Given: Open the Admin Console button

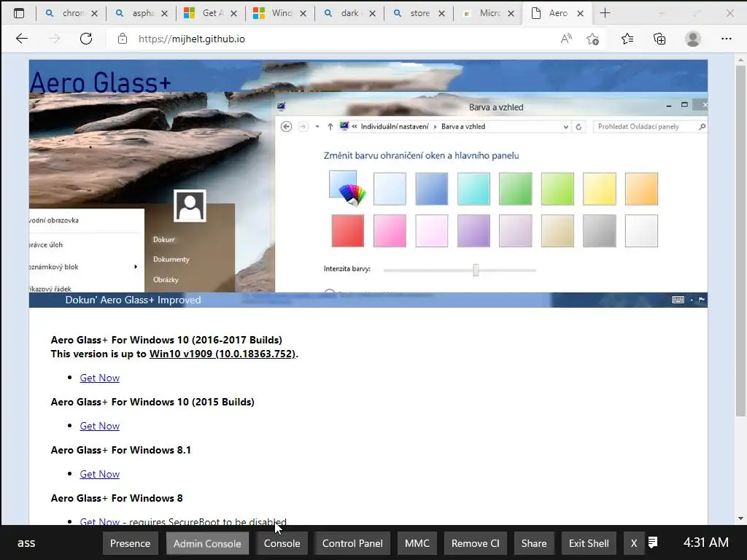Looking at the screenshot, I should click(207, 543).
